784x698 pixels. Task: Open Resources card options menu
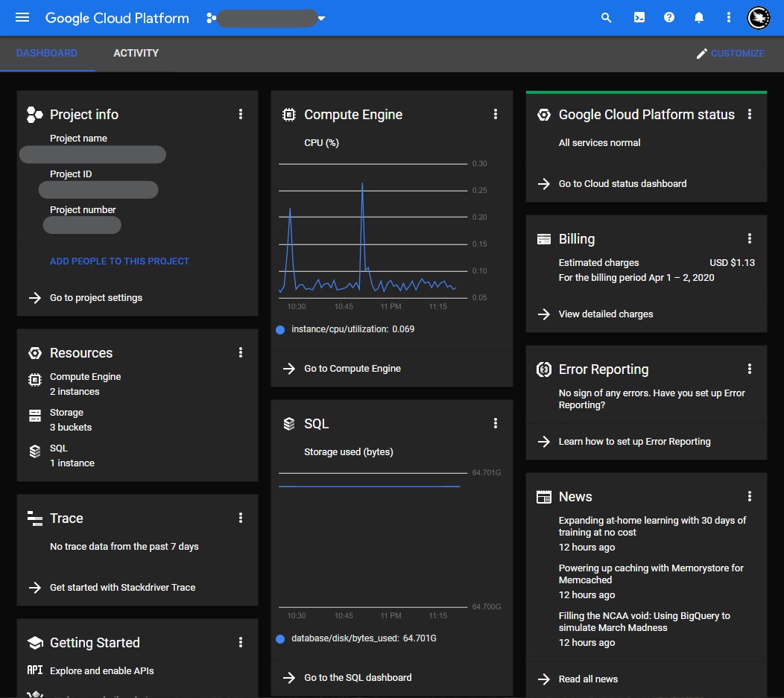241,353
